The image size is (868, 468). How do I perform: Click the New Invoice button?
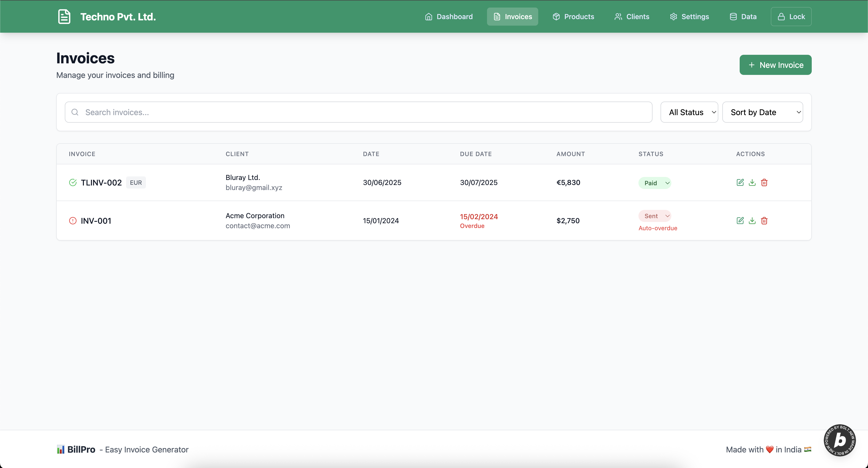[x=775, y=65]
